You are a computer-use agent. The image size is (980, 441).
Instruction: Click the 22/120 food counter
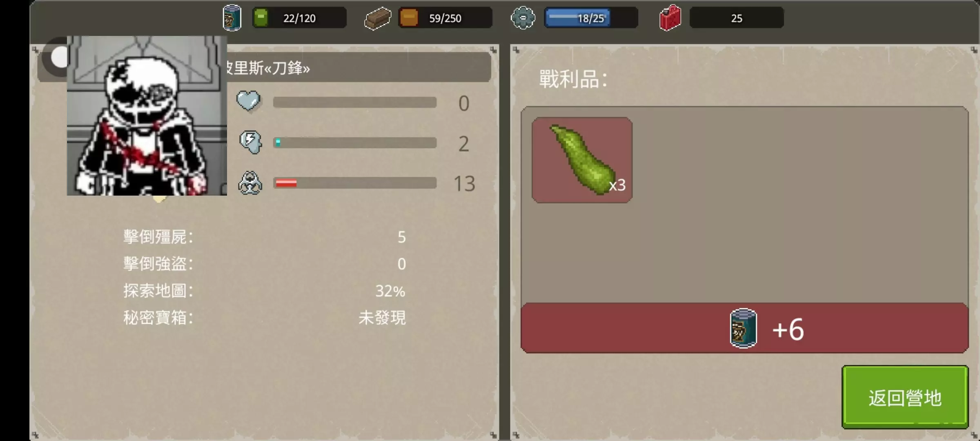pyautogui.click(x=299, y=18)
